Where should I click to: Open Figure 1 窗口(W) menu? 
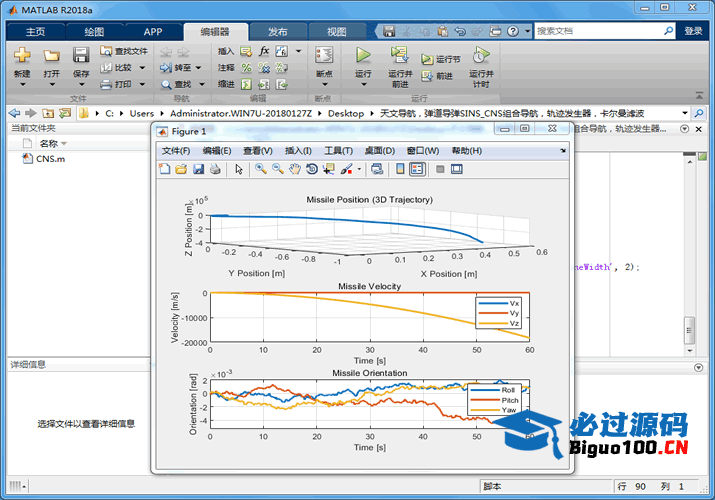point(423,151)
